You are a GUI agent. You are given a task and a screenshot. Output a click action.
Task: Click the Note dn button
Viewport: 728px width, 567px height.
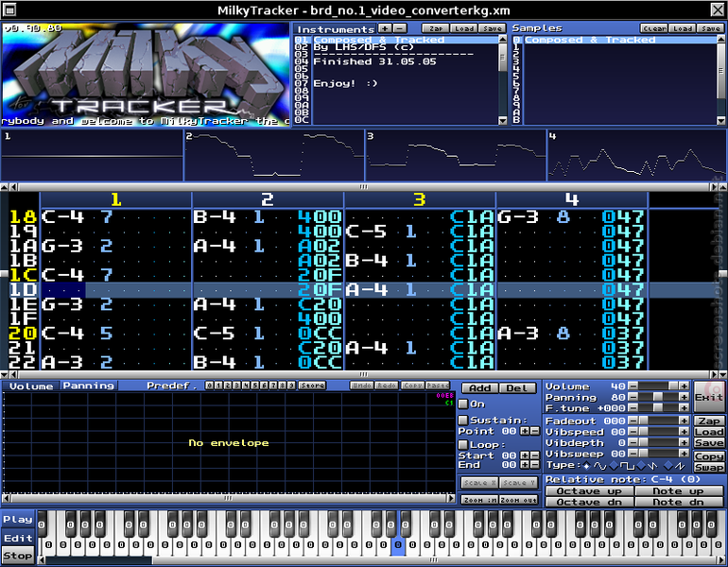click(x=678, y=502)
